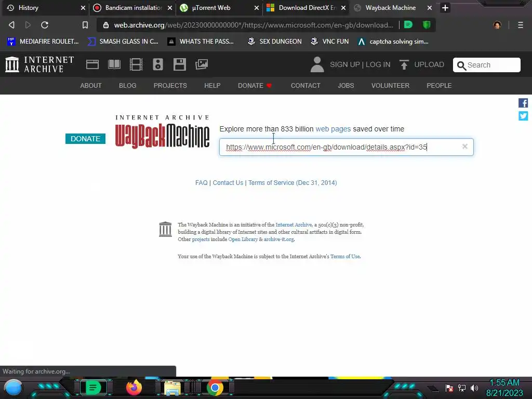Open the PROJECTS menu item
532x399 pixels.
pos(170,86)
